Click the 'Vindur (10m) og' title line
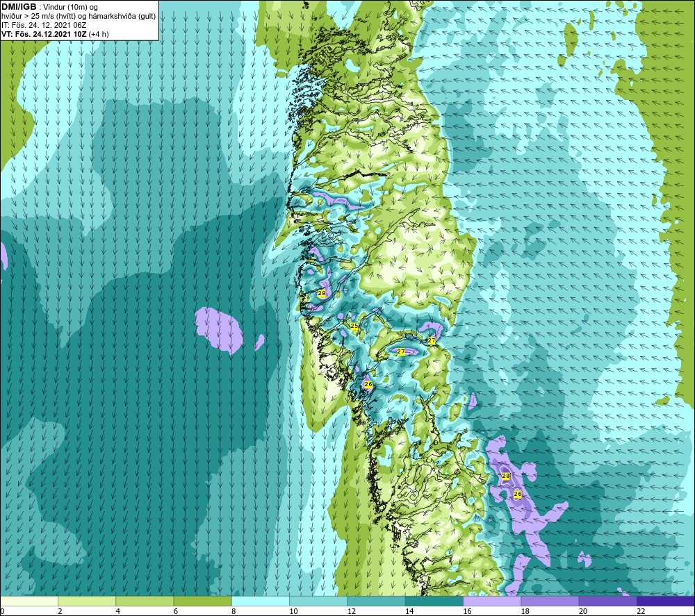Screen dimensions: 695x616 point(72,8)
